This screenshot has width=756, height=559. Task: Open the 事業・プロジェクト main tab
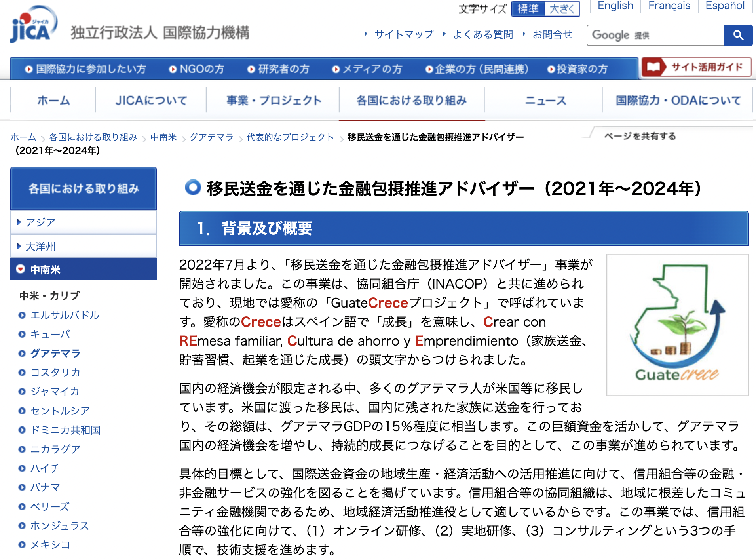point(274,100)
